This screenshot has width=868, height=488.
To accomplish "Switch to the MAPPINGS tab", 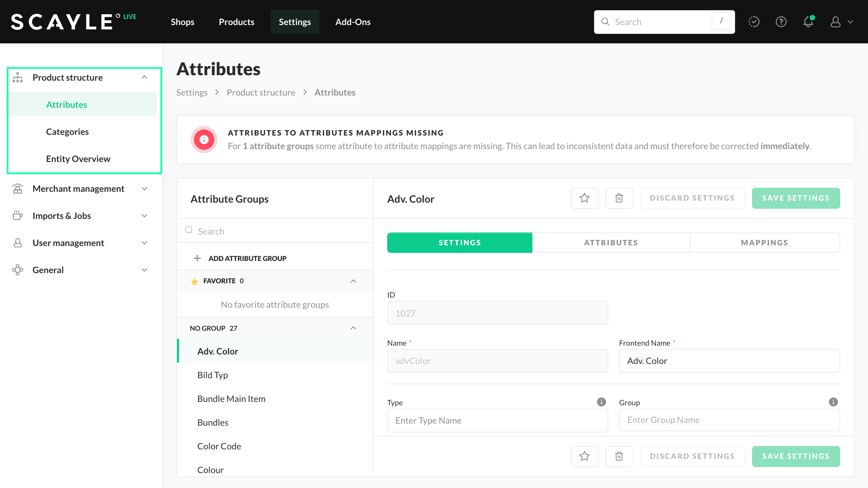I will [x=764, y=243].
